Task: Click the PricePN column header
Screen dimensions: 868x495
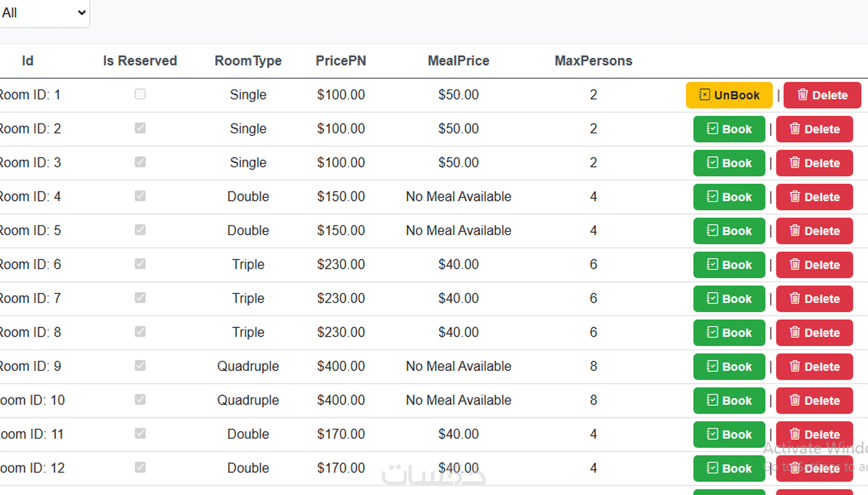Action: coord(341,61)
